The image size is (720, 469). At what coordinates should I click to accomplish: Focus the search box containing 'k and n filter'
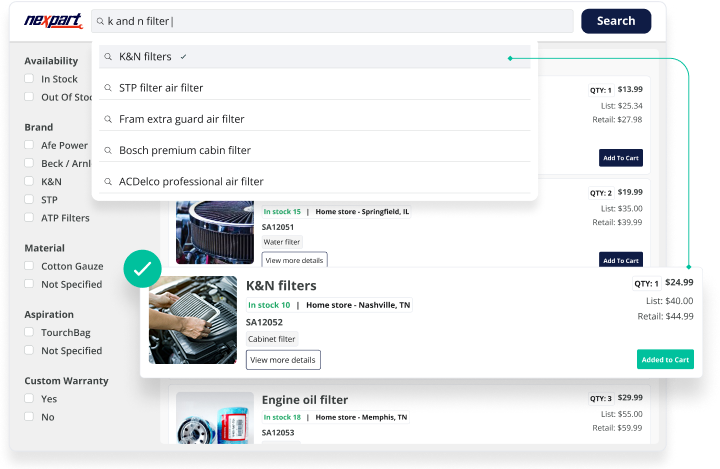[332, 21]
